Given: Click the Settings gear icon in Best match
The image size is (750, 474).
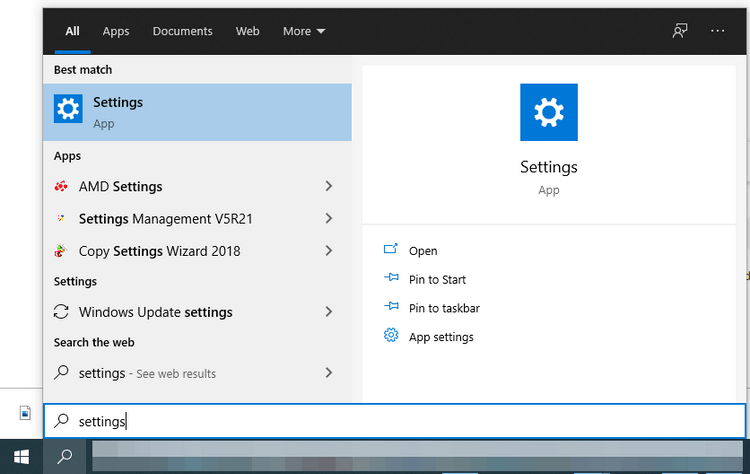Looking at the screenshot, I should coord(68,110).
